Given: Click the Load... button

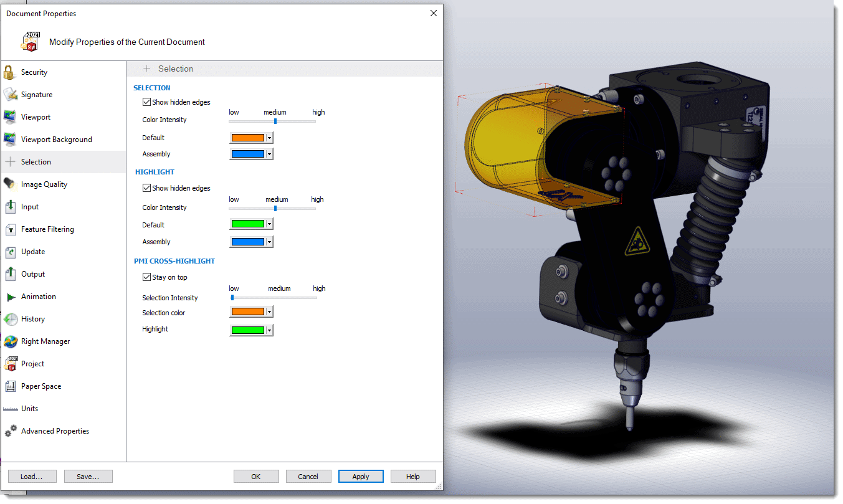Looking at the screenshot, I should (32, 477).
